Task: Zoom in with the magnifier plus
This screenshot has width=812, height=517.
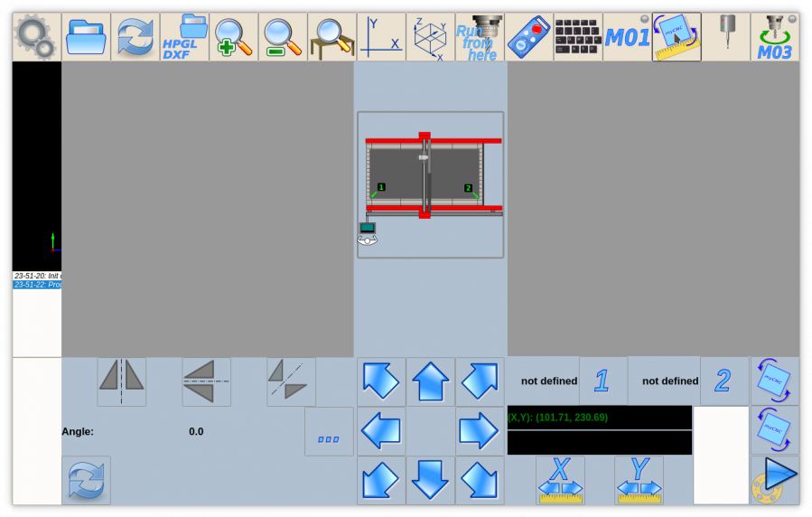Action: (x=233, y=37)
